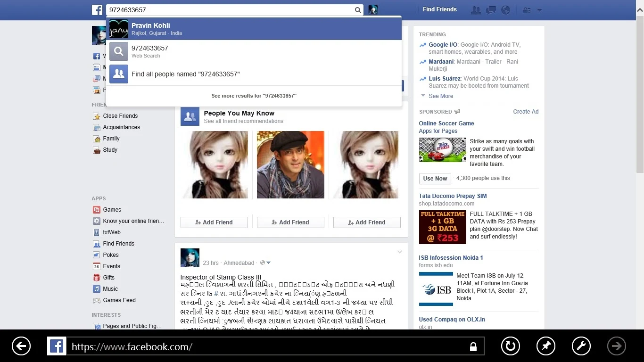Expand trending with See More
This screenshot has height=362, width=644.
pyautogui.click(x=441, y=96)
